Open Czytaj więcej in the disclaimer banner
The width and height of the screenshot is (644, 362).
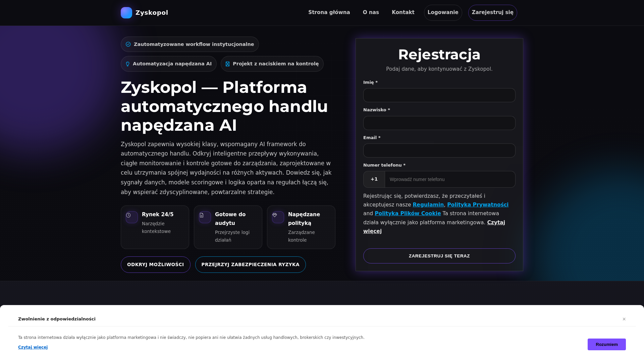(x=33, y=347)
